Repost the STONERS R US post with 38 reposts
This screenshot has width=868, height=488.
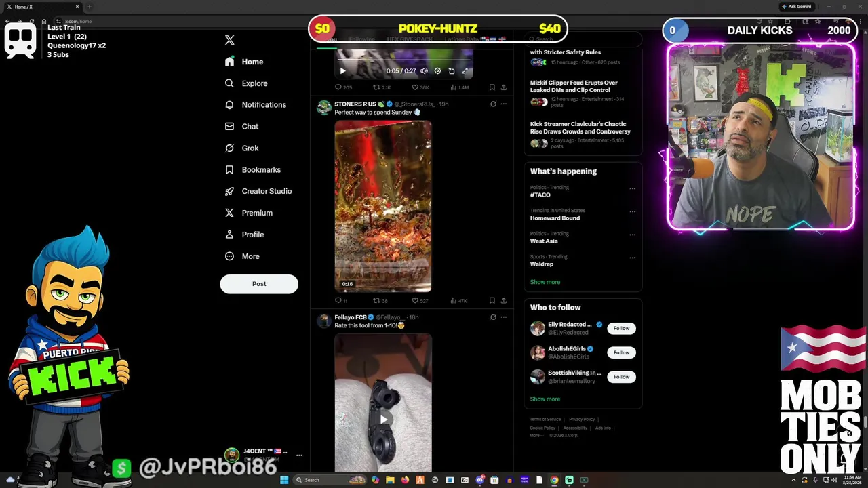click(380, 300)
